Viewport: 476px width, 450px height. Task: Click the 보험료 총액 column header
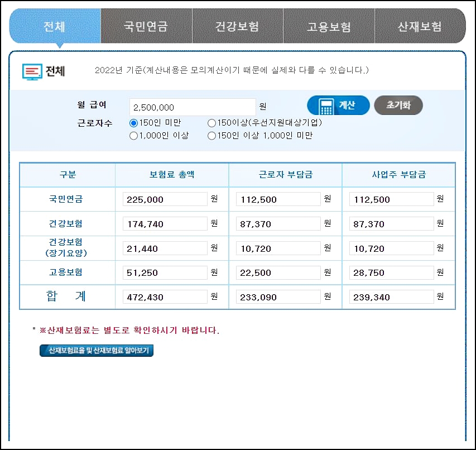point(172,175)
